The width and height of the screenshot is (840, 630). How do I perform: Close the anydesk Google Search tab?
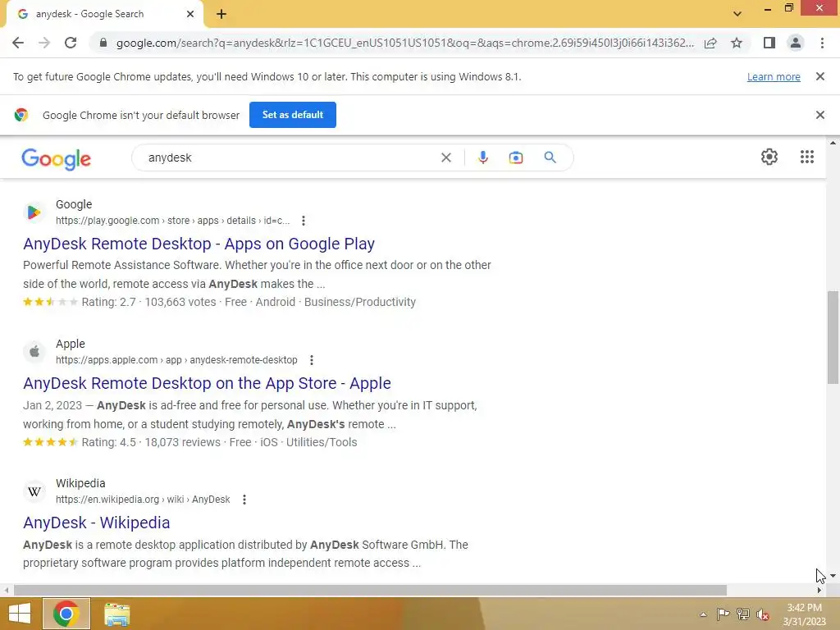(x=190, y=14)
